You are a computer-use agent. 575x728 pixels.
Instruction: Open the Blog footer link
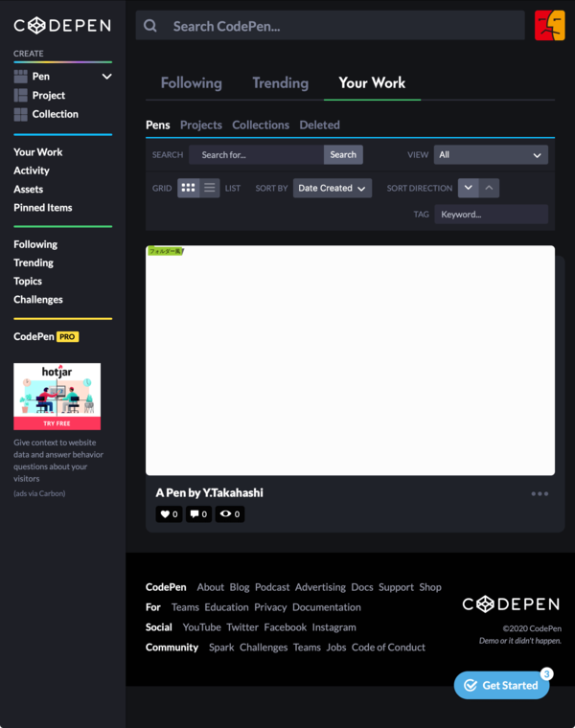coord(240,587)
